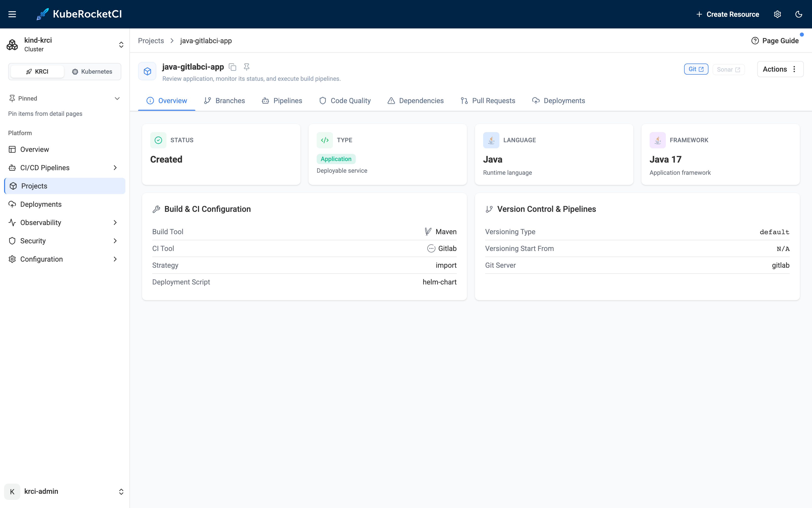Open Platform Overview in sidebar
Image resolution: width=812 pixels, height=508 pixels.
tap(65, 149)
